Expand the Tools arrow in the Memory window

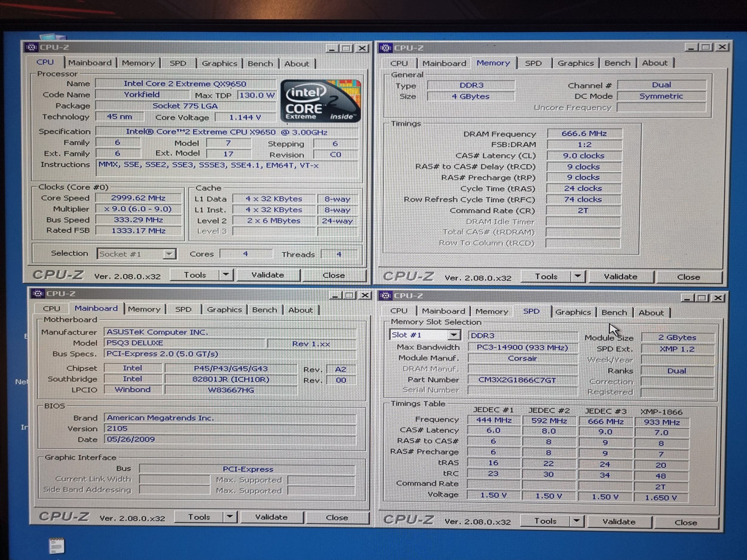[578, 277]
